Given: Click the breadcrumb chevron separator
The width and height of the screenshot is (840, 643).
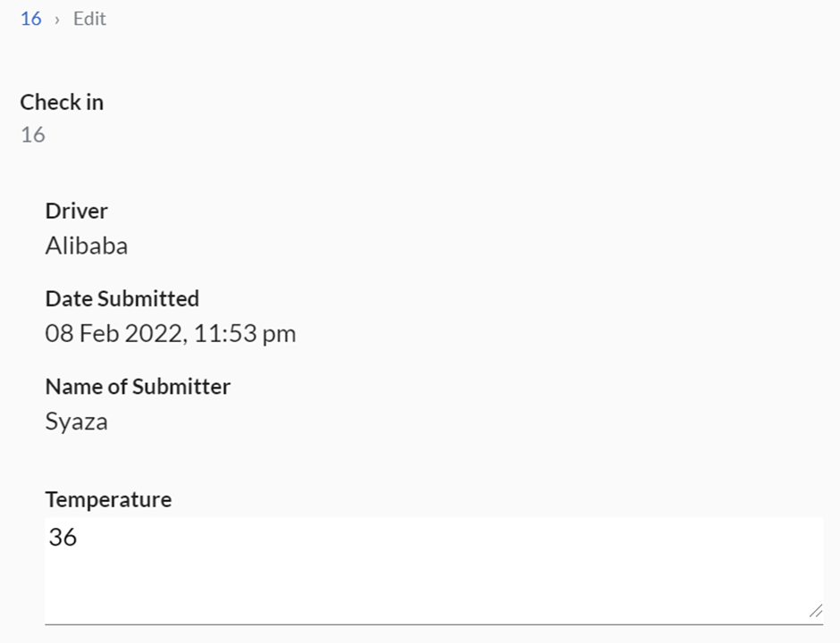Looking at the screenshot, I should point(57,20).
